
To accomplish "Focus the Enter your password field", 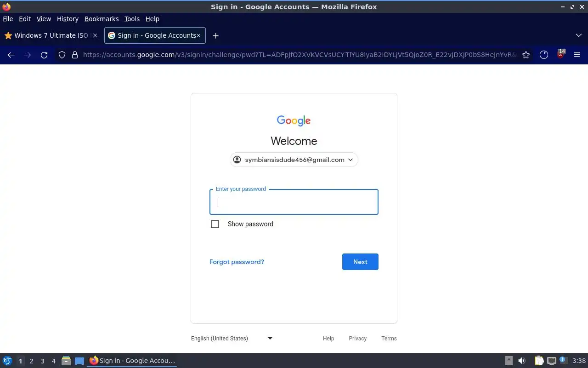I will [x=294, y=202].
